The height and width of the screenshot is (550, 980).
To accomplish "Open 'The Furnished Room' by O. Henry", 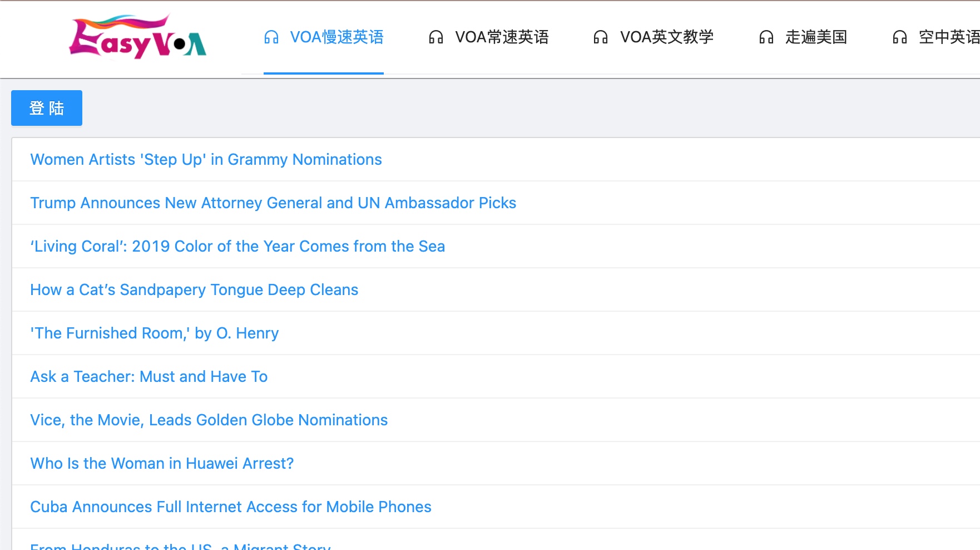I will click(x=154, y=333).
